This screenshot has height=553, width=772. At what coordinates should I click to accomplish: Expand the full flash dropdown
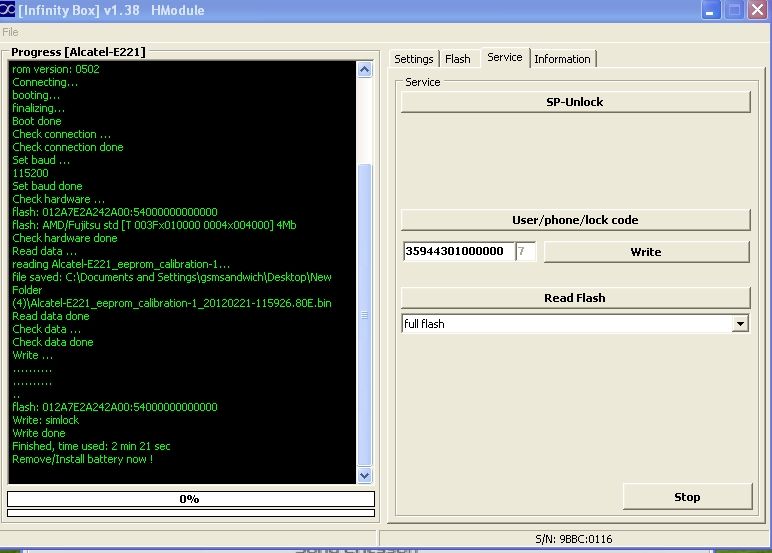(x=740, y=324)
